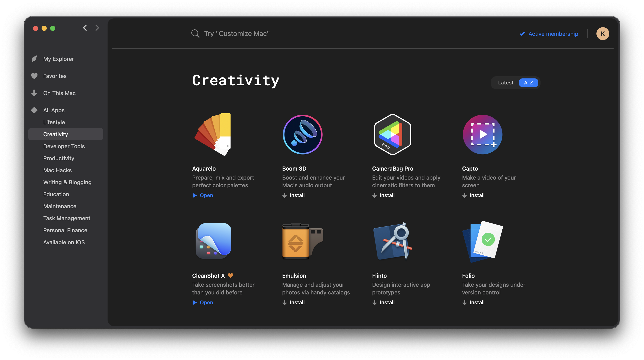Click the Active membership checkmark icon

click(x=523, y=33)
